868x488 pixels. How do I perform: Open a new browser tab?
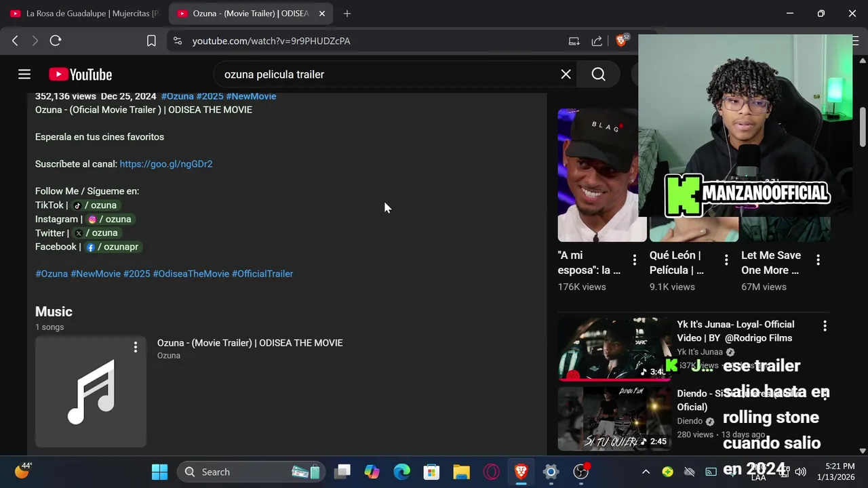point(347,14)
